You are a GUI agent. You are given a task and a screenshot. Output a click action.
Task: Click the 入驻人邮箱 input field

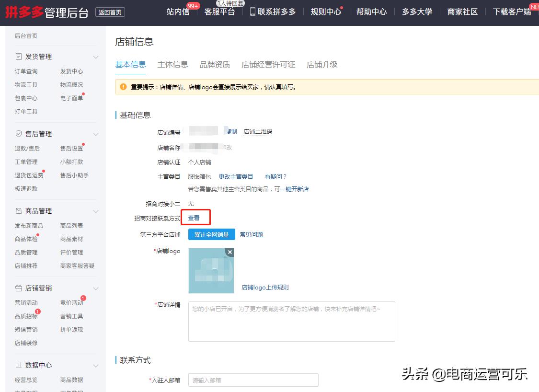coord(253,380)
